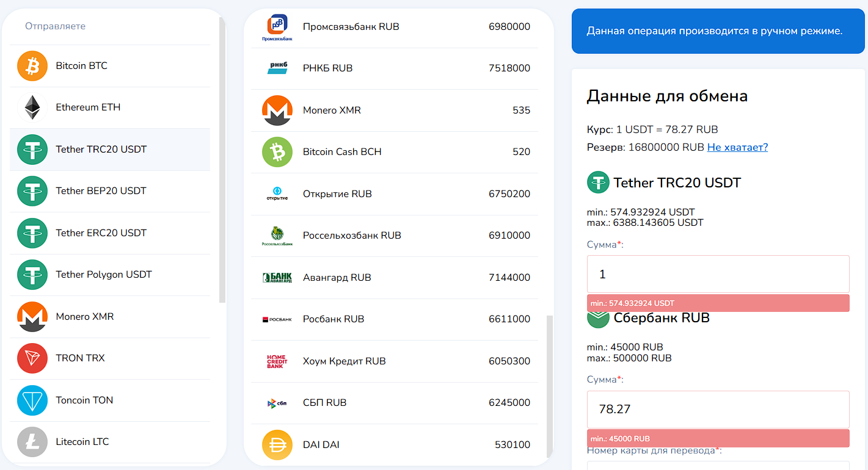This screenshot has width=868, height=470.
Task: Choose Litecoin LTC as send currency
Action: point(110,442)
